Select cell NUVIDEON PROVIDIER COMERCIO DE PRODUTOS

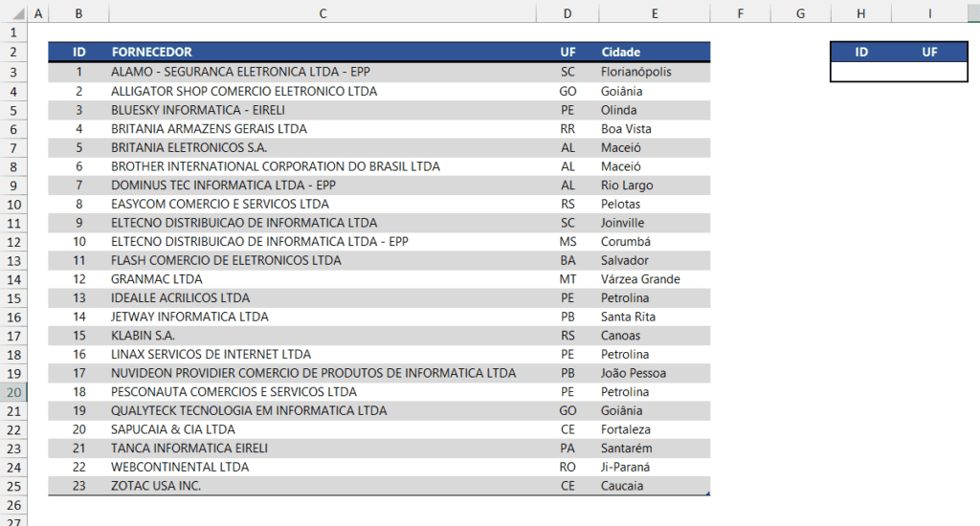pos(323,373)
